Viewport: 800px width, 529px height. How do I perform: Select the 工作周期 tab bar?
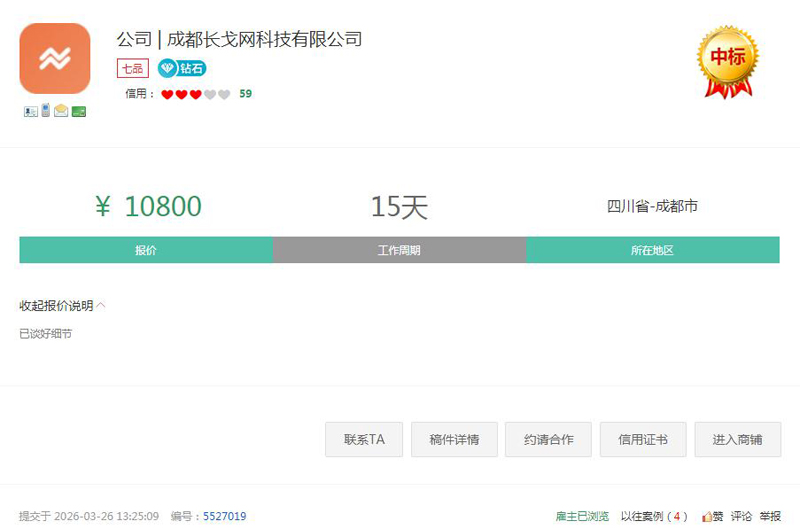point(399,250)
